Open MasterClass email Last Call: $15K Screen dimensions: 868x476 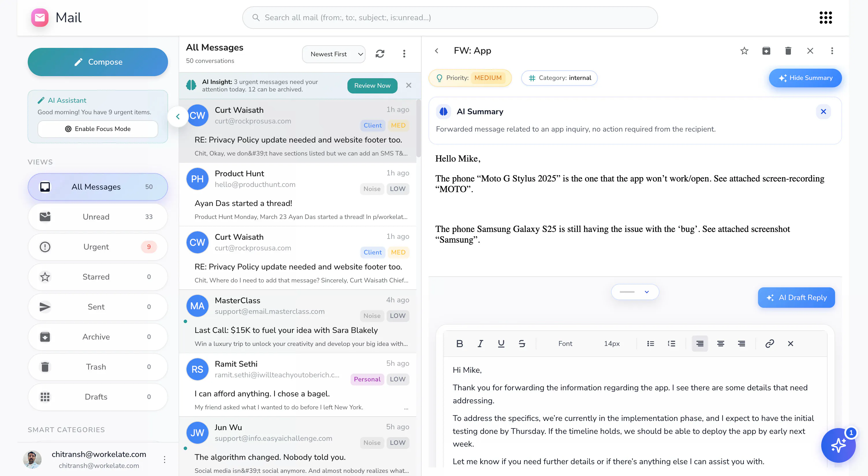point(298,321)
